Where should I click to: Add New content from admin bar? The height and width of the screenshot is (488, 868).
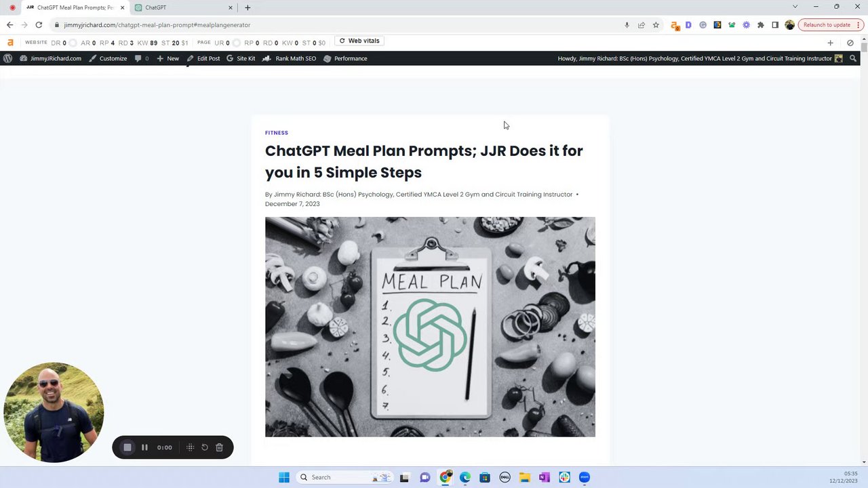[168, 58]
